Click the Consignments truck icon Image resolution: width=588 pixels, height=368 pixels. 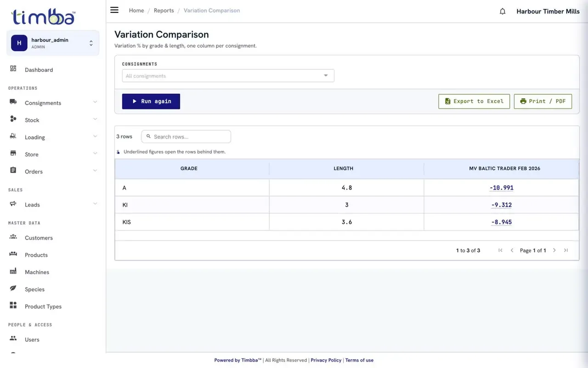[x=13, y=102]
